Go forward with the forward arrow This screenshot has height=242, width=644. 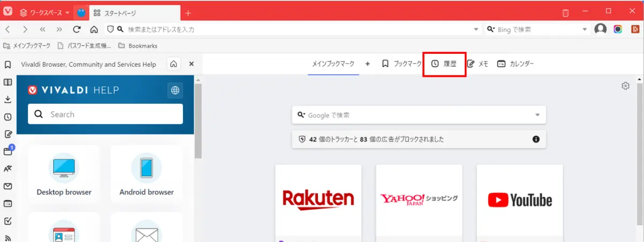(25, 29)
